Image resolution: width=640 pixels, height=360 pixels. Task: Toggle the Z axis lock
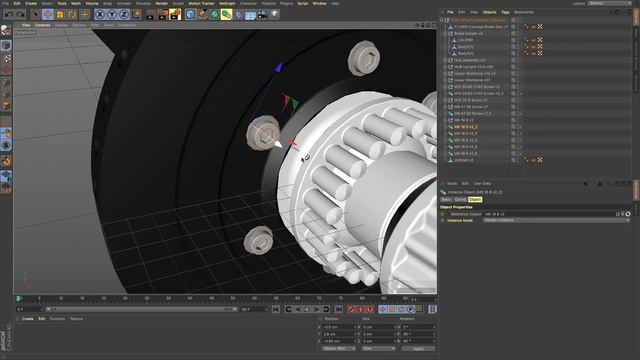pos(124,15)
